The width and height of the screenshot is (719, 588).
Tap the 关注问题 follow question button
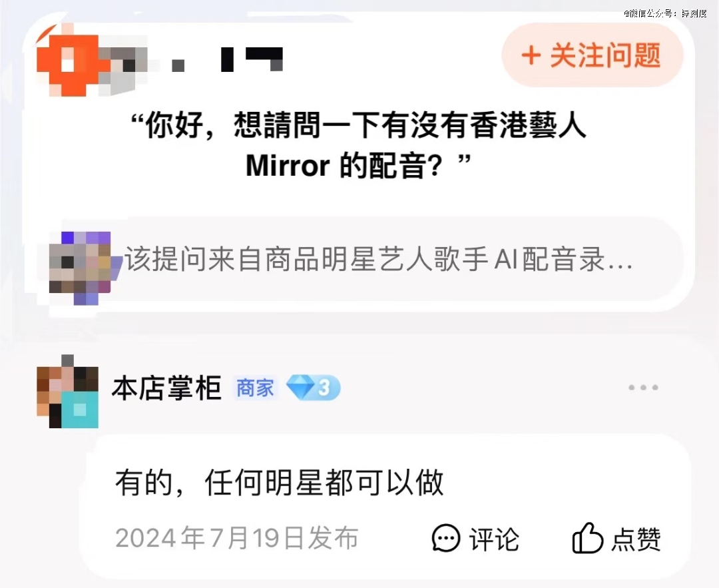click(x=593, y=55)
